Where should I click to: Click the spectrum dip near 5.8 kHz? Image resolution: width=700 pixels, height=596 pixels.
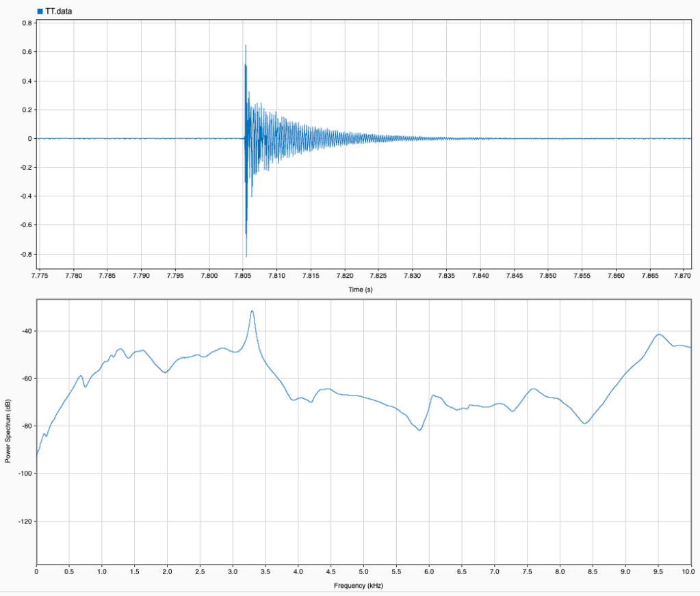419,430
